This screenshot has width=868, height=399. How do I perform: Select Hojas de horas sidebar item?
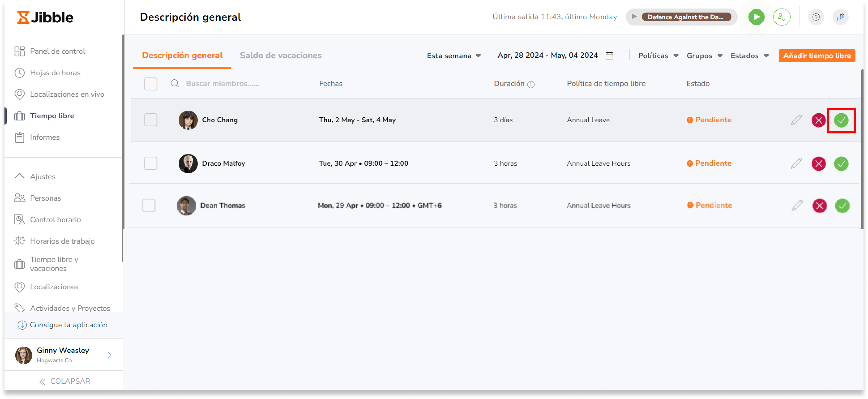click(x=55, y=73)
